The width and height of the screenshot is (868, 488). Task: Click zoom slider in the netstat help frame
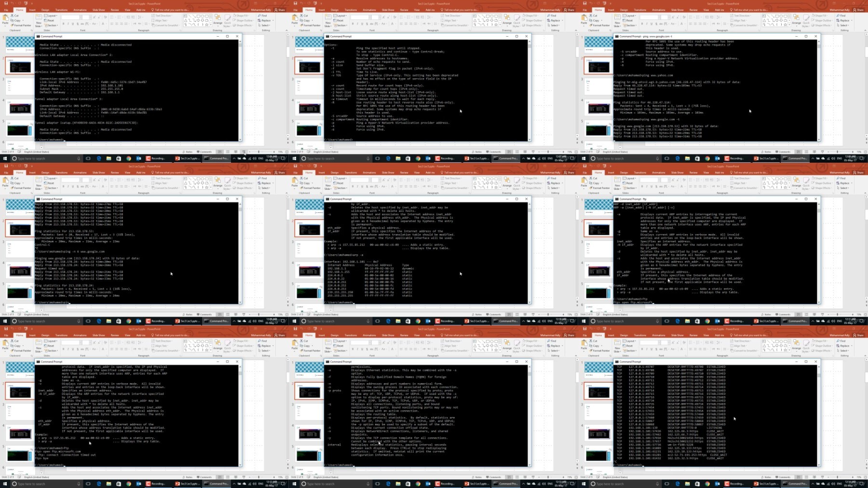(549, 477)
